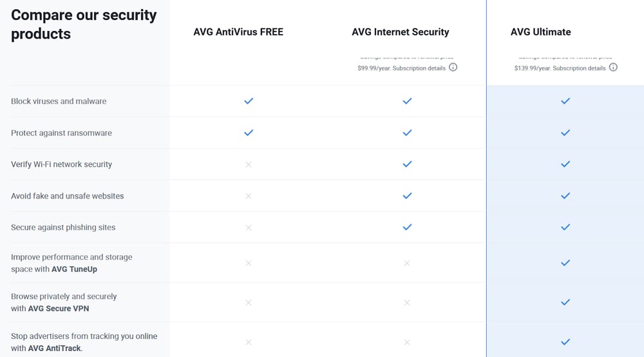Open AVG Ultimate Subscription details link

579,68
